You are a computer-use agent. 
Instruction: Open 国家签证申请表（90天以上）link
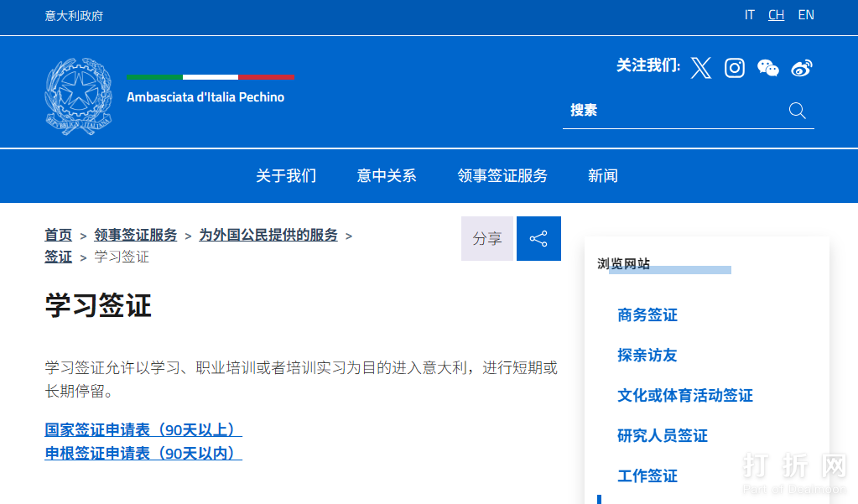click(143, 430)
